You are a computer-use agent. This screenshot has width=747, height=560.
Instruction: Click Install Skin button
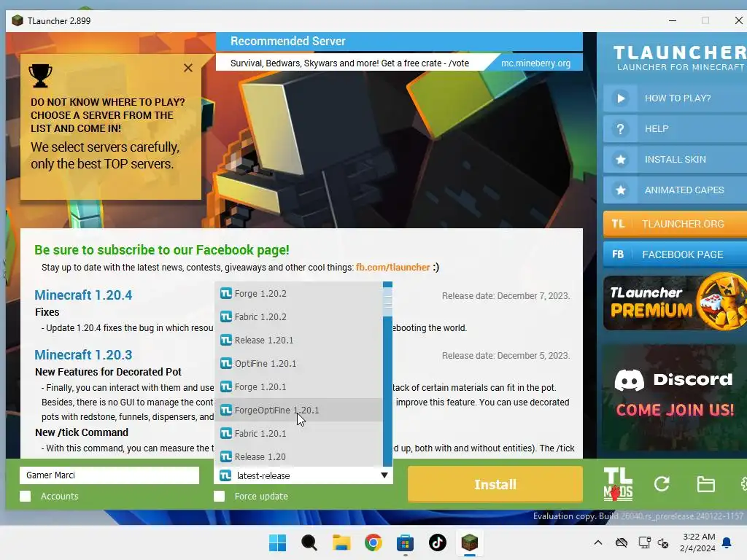coord(675,160)
